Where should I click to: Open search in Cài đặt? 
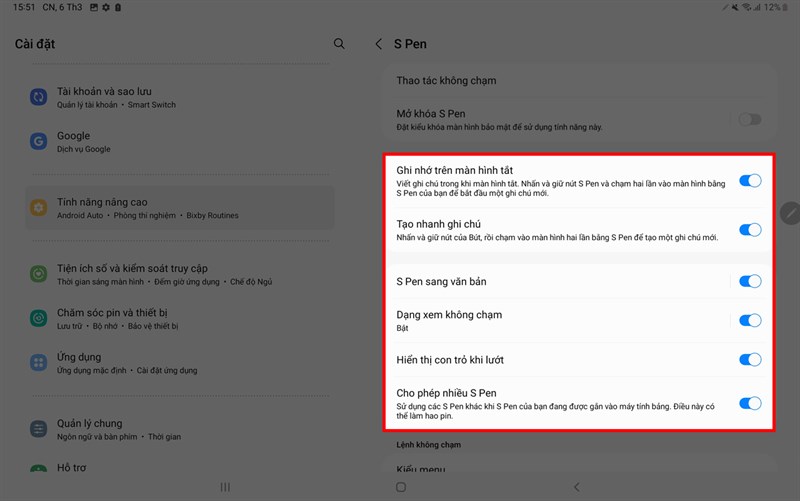(339, 44)
